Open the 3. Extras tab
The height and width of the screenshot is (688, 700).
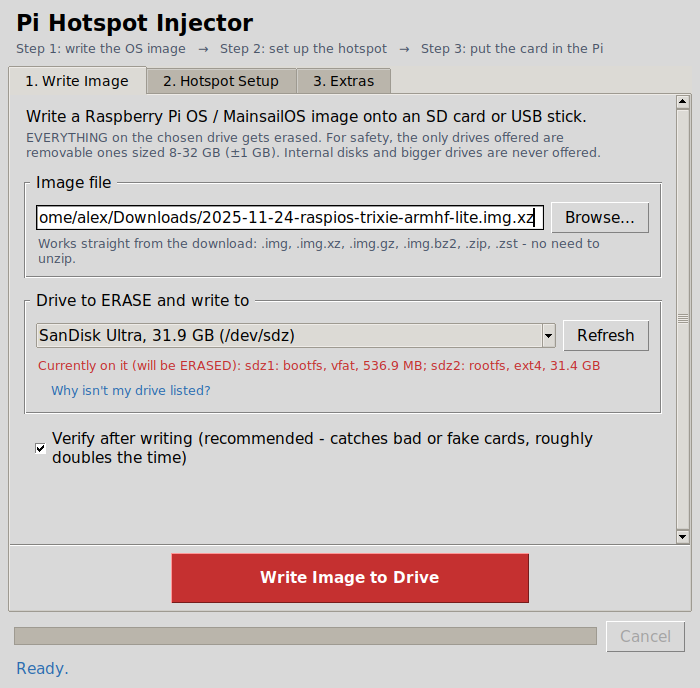coord(343,81)
